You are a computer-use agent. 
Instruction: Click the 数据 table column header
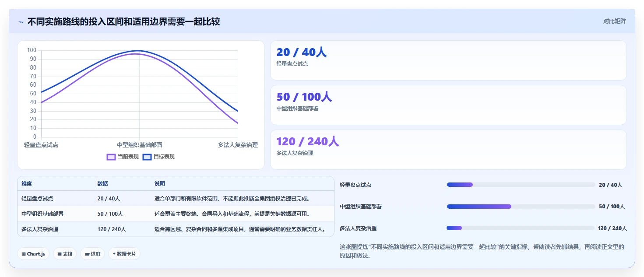coord(102,184)
